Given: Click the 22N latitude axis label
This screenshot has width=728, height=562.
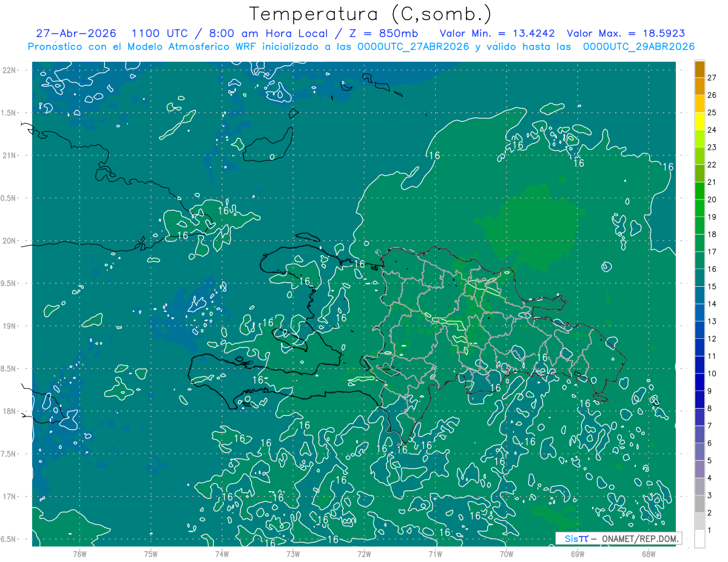Looking at the screenshot, I should [x=10, y=70].
